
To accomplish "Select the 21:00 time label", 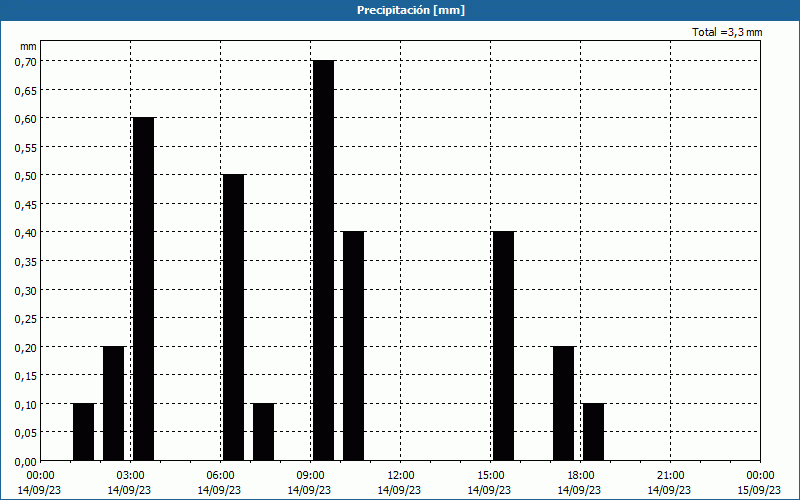I will pos(670,476).
